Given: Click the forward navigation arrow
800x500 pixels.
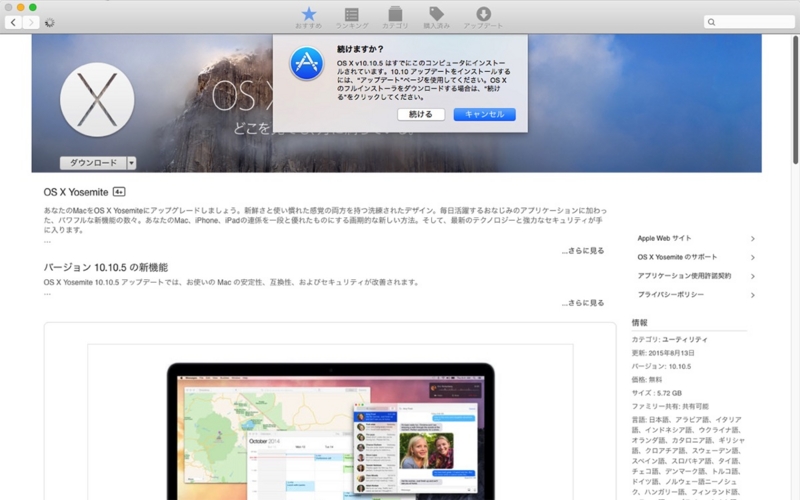Looking at the screenshot, I should point(31,22).
